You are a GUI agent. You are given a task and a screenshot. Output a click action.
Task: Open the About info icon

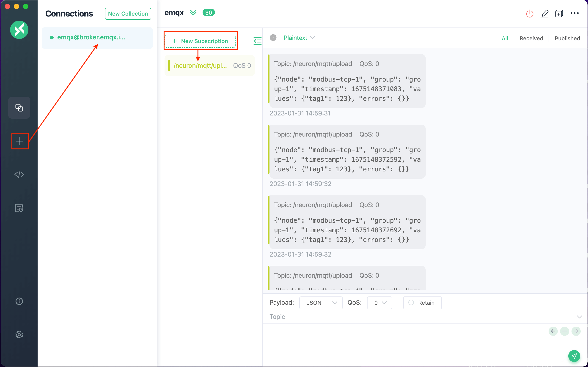(19, 301)
